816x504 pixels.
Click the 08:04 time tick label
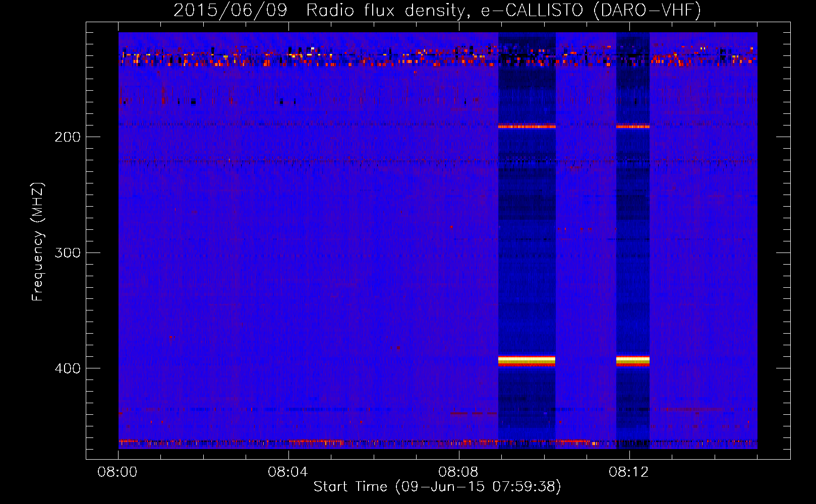(288, 472)
